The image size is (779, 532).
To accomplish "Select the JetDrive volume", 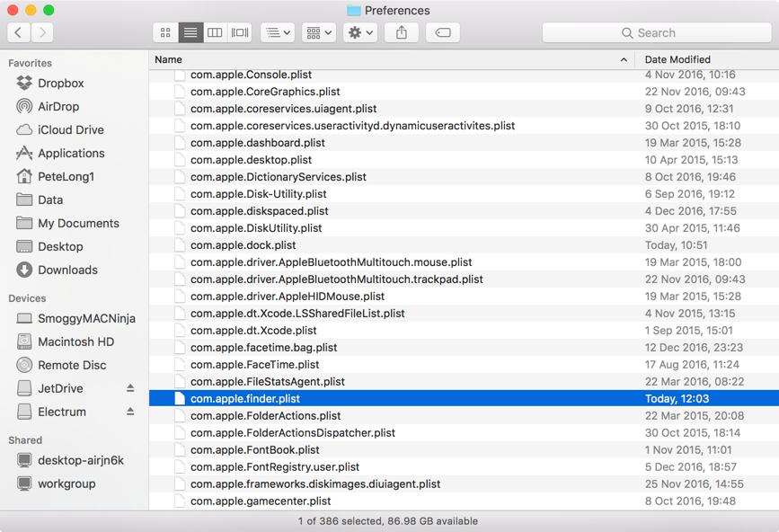I will coord(60,388).
